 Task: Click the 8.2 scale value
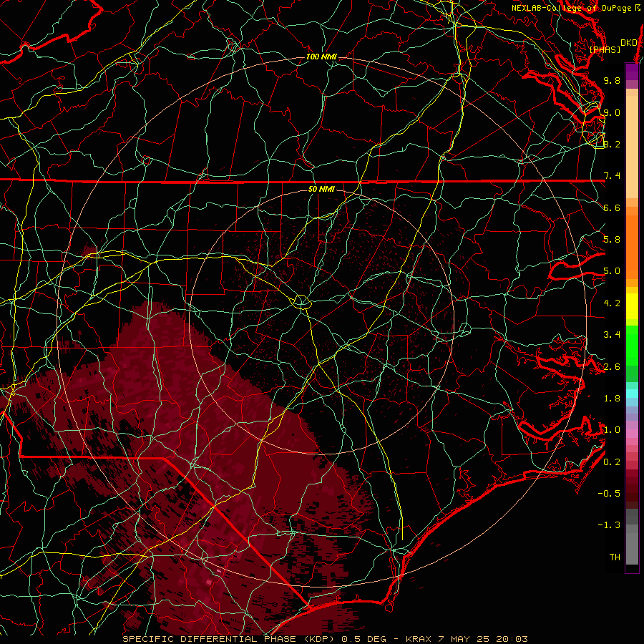612,144
